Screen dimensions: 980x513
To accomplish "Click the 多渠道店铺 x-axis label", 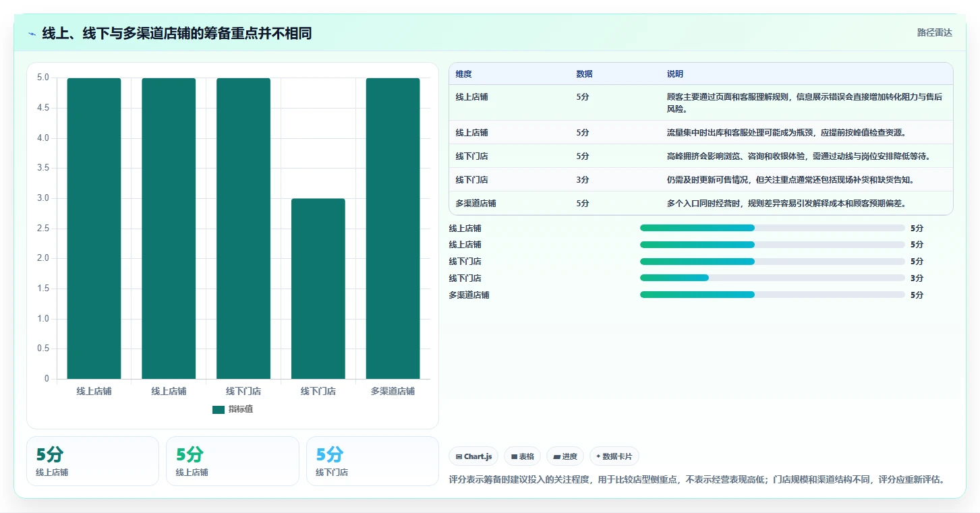I will 393,391.
